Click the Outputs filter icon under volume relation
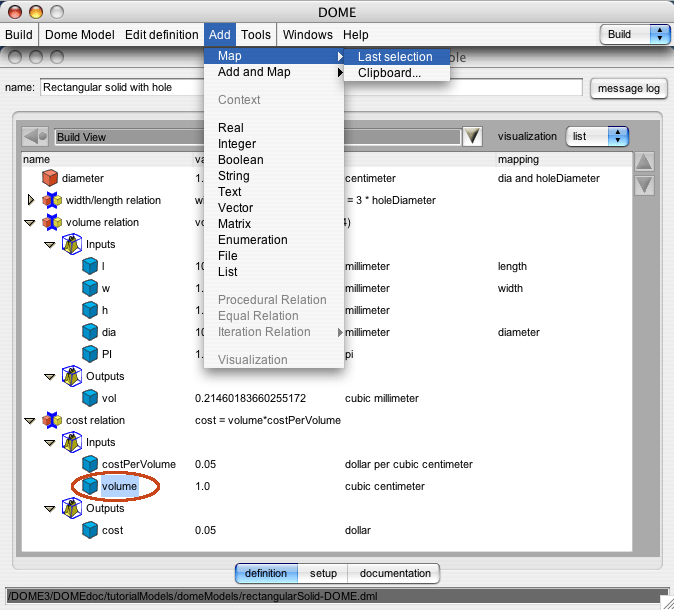 72,376
